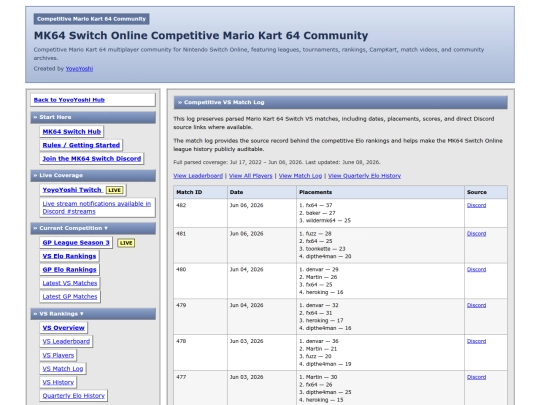Open the Start Here section header
The width and height of the screenshot is (540, 405).
tap(93, 117)
